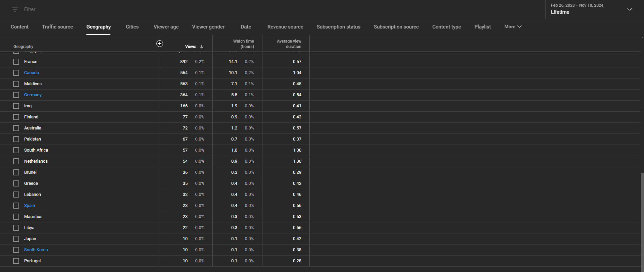
Task: Expand the Lifetime date range dropdown
Action: (629, 9)
